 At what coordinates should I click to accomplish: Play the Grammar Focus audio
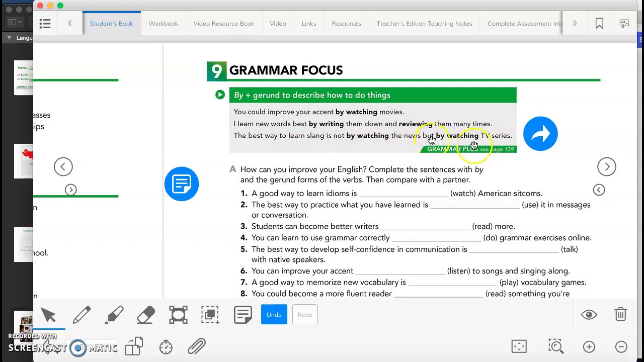(x=220, y=95)
